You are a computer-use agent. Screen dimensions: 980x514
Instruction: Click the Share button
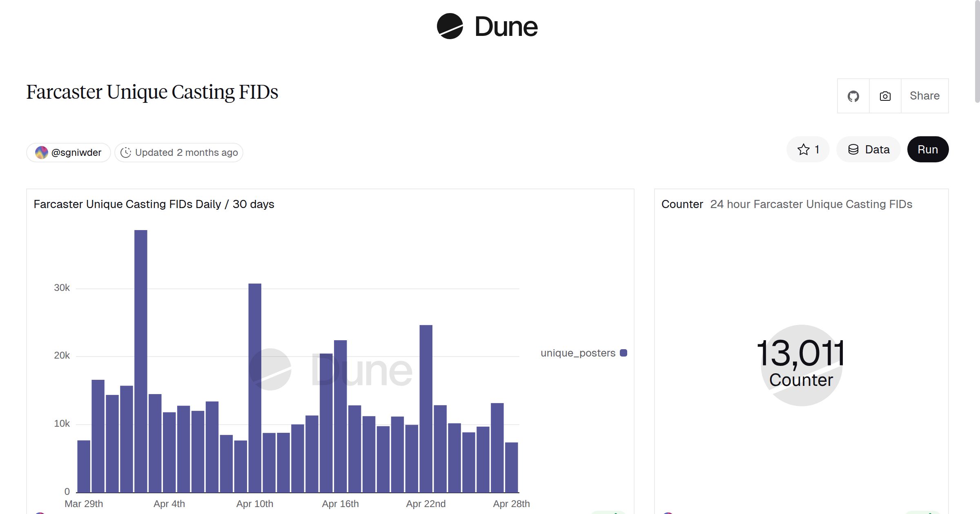point(924,96)
